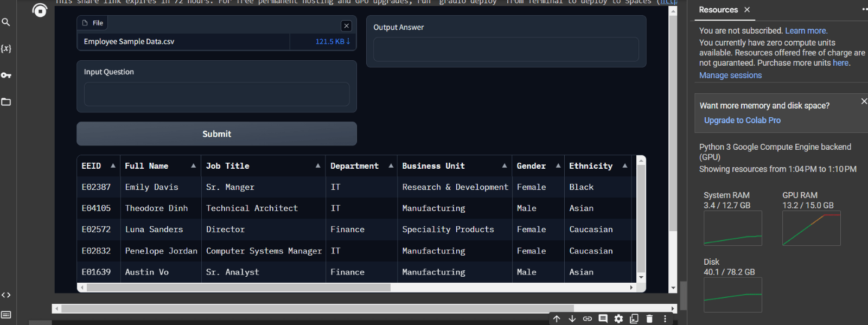Move cell up with arrow icon

point(557,319)
